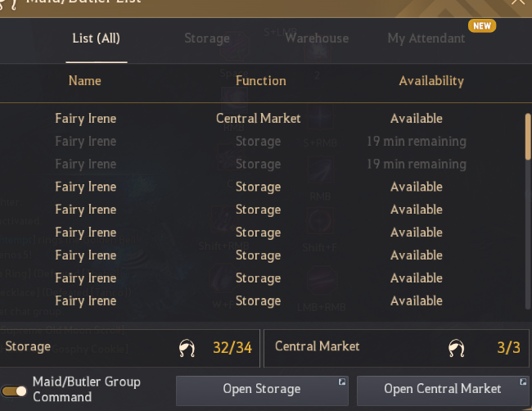Go to the My Attendant tab
532x411 pixels.
pyautogui.click(x=426, y=38)
